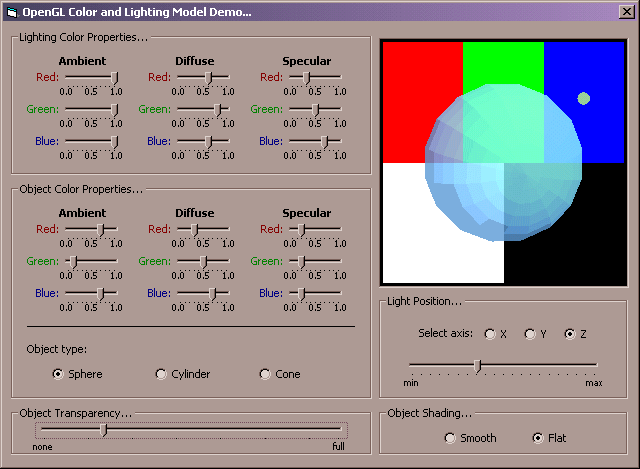
Task: Click the Lighting Specular Blue slider
Action: [323, 141]
